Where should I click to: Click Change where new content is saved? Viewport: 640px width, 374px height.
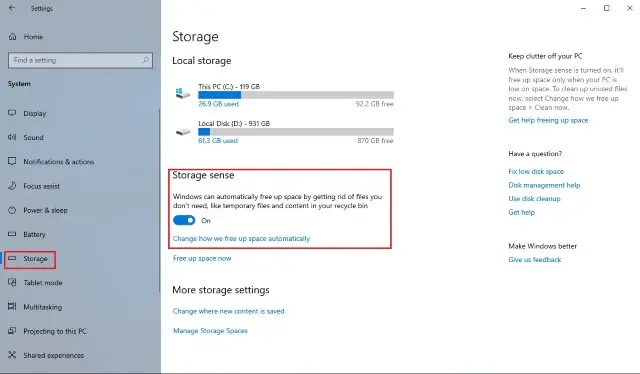pos(228,311)
